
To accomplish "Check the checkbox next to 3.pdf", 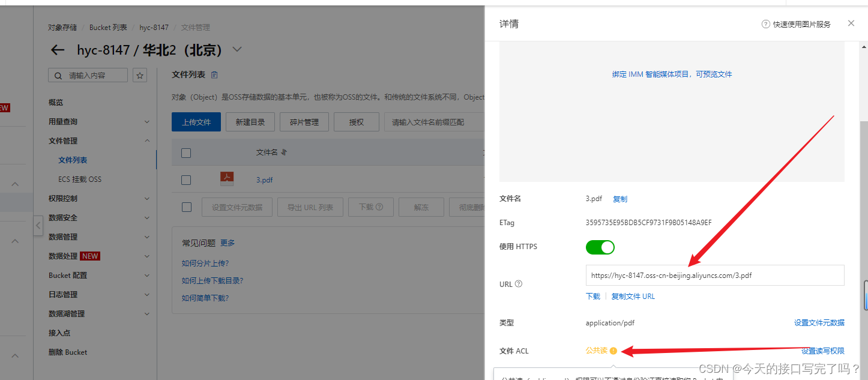I will (x=185, y=178).
